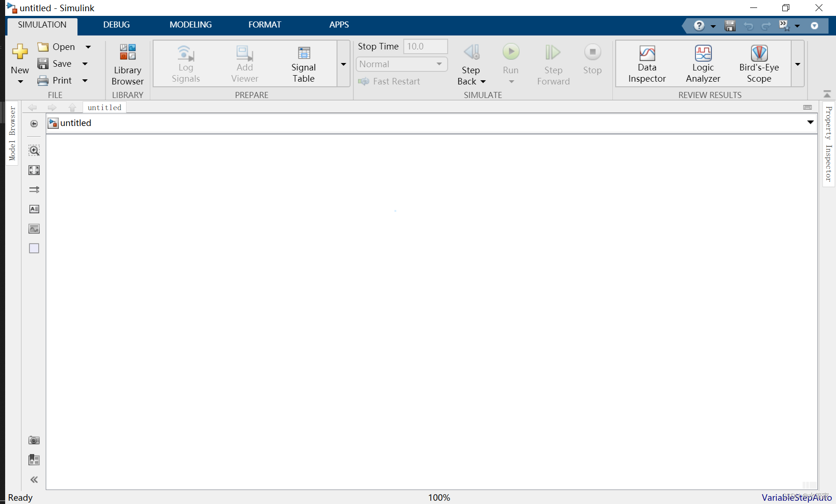The height and width of the screenshot is (504, 836).
Task: Click the hide/show explorer bar icon
Action: coord(34,124)
